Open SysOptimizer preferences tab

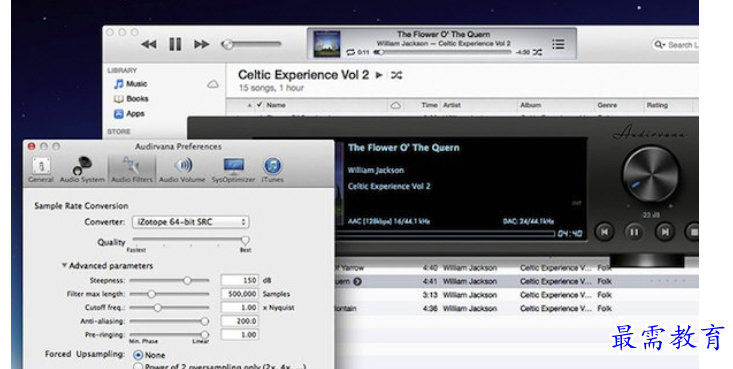[233, 170]
